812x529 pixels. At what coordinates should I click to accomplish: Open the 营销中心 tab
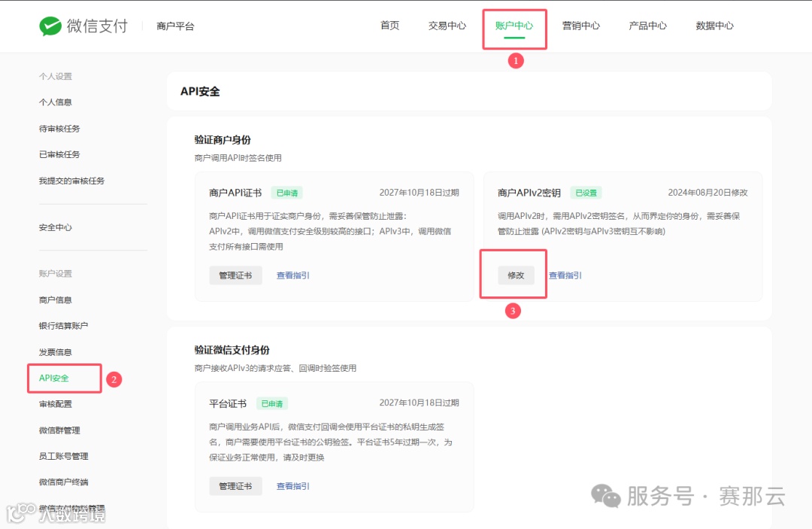[581, 26]
